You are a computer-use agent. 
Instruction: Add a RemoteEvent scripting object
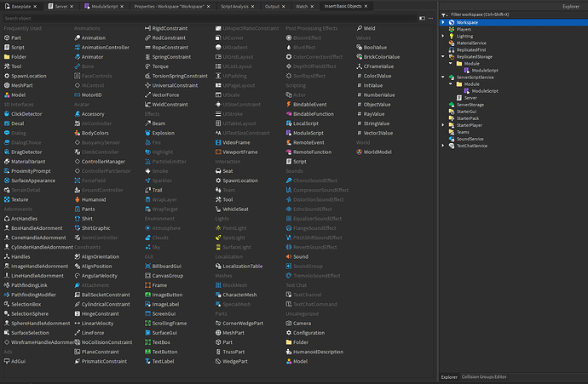click(305, 142)
